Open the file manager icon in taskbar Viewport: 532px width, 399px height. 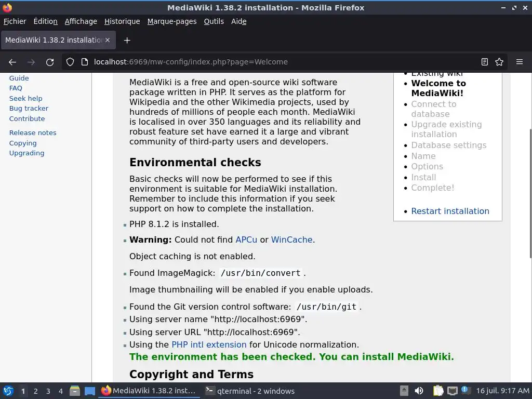point(75,391)
